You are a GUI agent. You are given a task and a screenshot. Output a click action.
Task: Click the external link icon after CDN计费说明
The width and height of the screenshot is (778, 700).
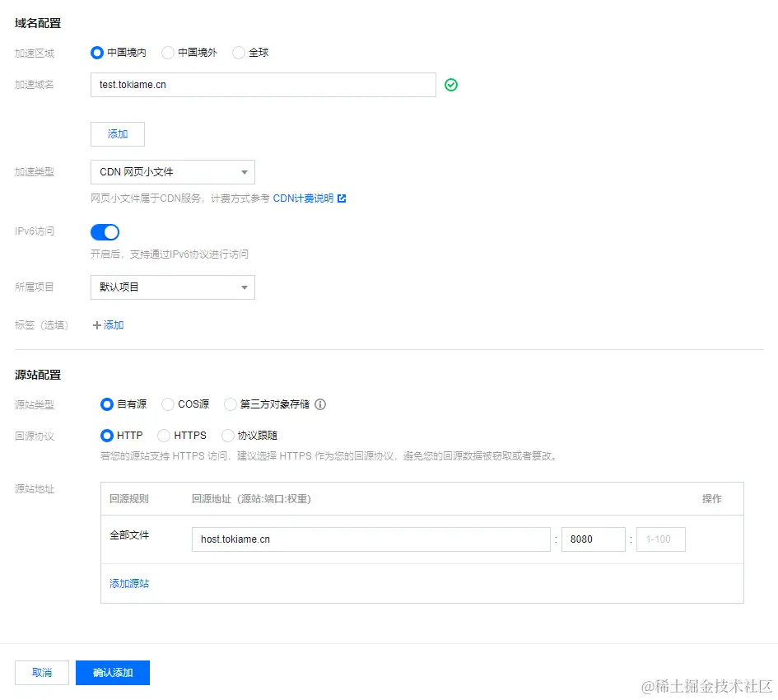coord(342,198)
